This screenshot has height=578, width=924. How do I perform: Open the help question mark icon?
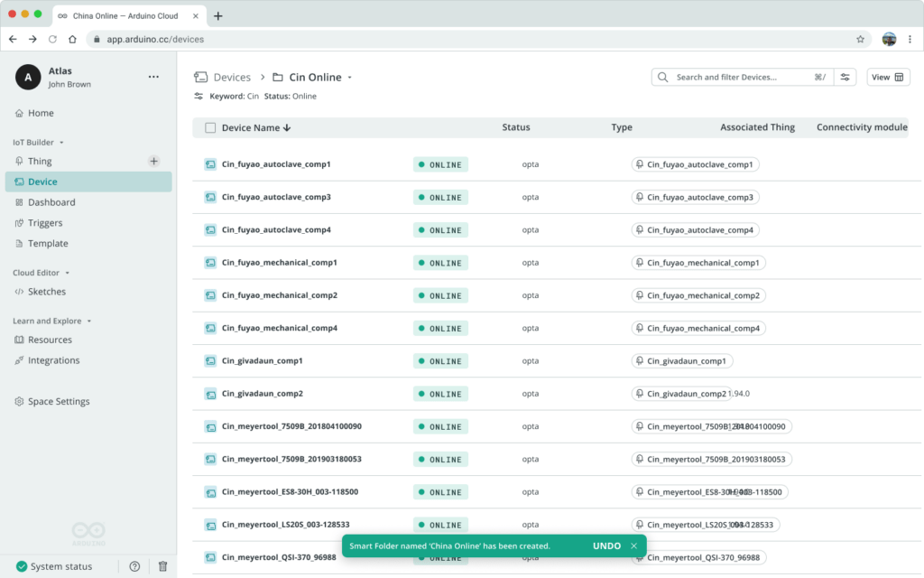pyautogui.click(x=134, y=566)
